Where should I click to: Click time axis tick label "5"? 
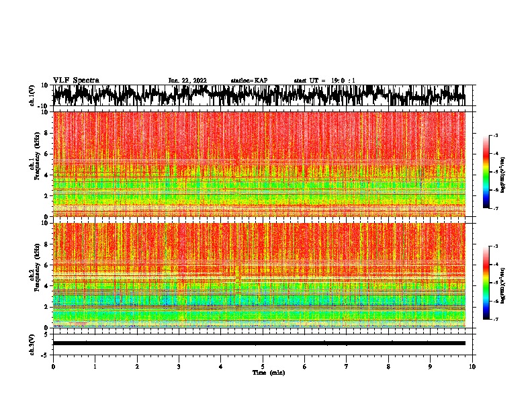pos(263,367)
